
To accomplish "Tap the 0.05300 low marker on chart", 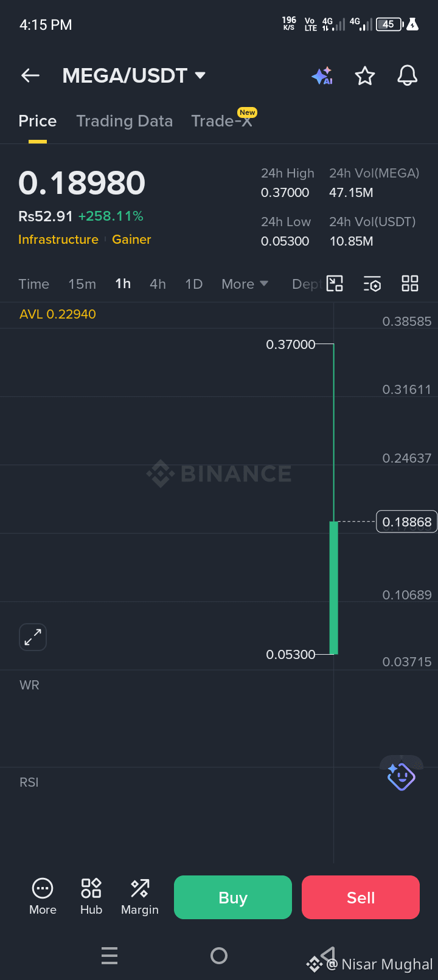I will (x=291, y=655).
